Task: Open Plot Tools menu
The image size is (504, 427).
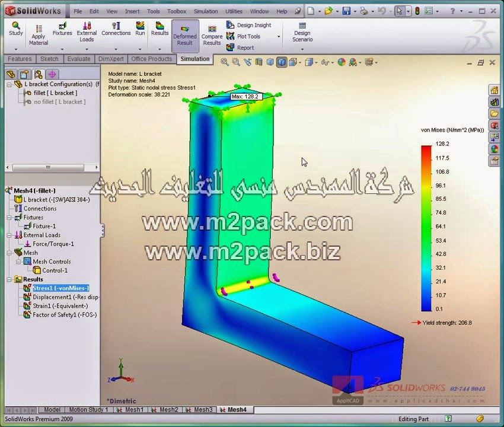Action: tap(243, 36)
